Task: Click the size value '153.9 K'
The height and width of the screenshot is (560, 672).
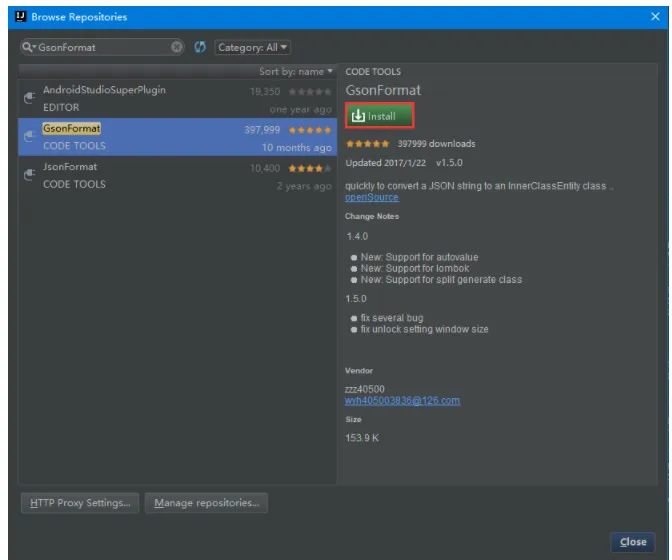Action: (362, 438)
